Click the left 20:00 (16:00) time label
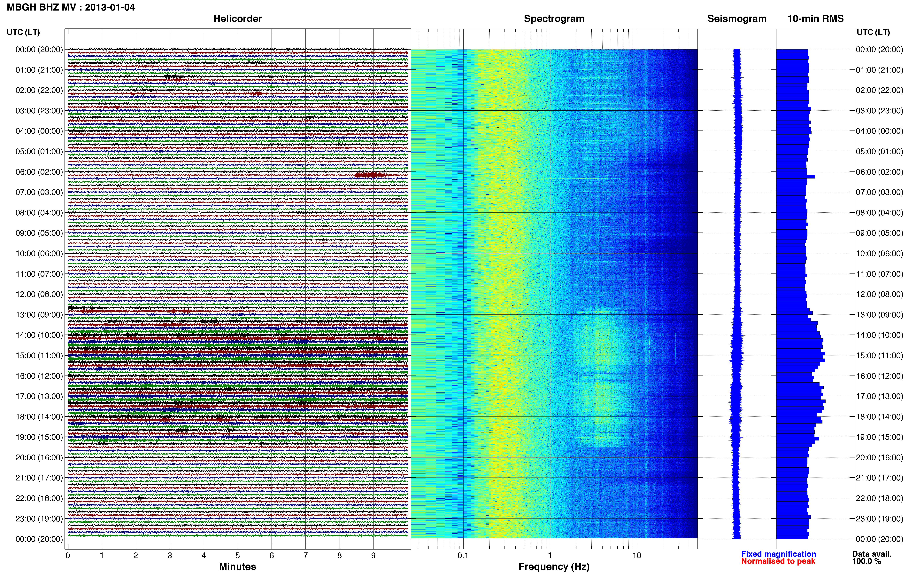The width and height of the screenshot is (924, 578). tap(39, 458)
